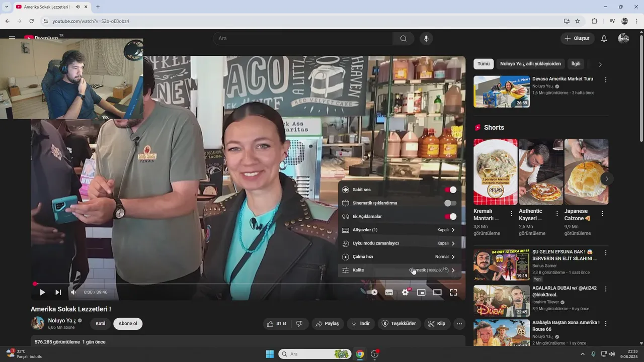This screenshot has height=362, width=644.
Task: Create a clip with Klip button
Action: [x=437, y=324]
